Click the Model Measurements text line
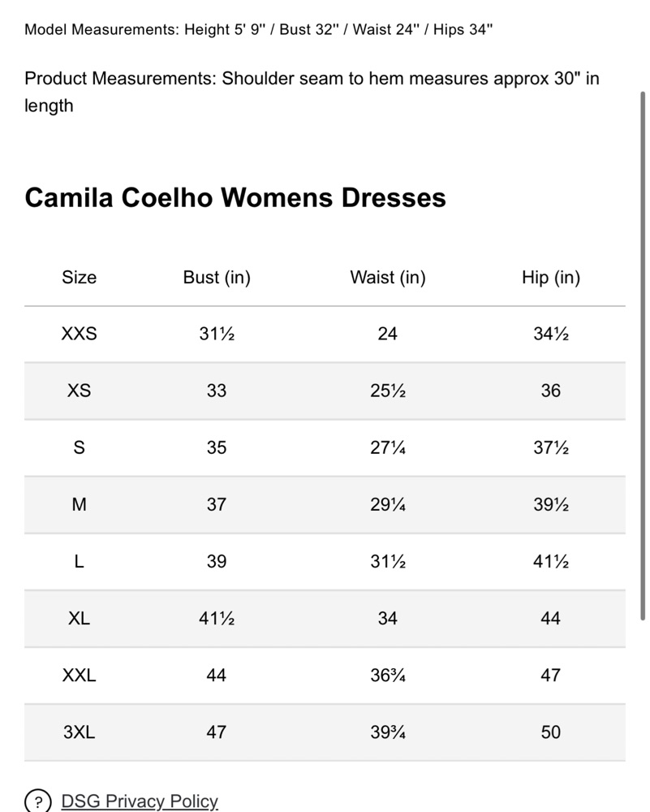The width and height of the screenshot is (650, 812). [258, 29]
